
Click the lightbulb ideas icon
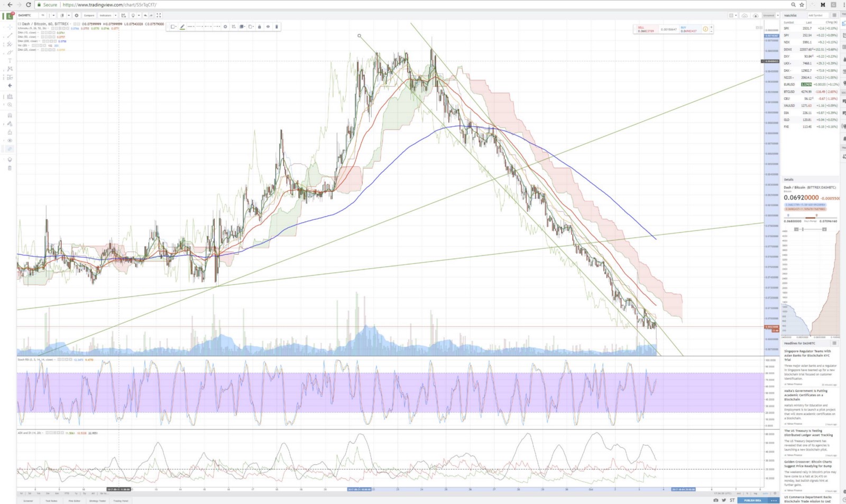133,15
